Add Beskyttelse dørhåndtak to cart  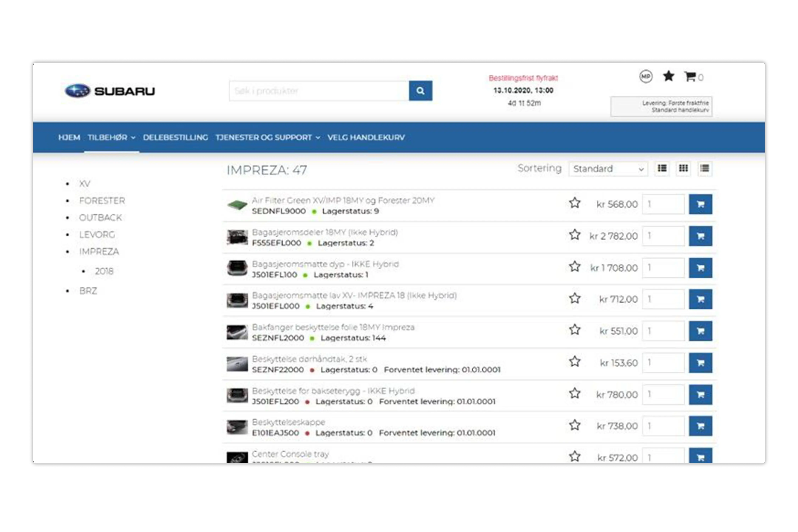point(700,363)
